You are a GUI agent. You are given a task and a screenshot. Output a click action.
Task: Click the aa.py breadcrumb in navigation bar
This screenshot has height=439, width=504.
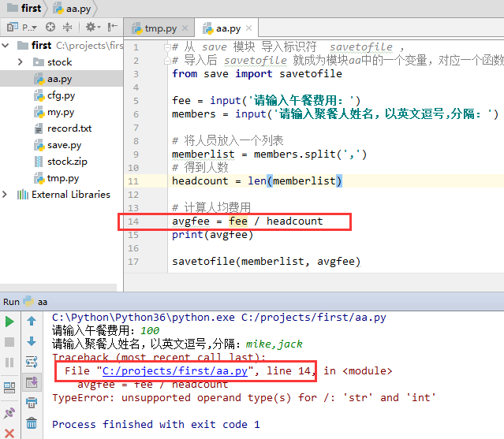pyautogui.click(x=73, y=9)
